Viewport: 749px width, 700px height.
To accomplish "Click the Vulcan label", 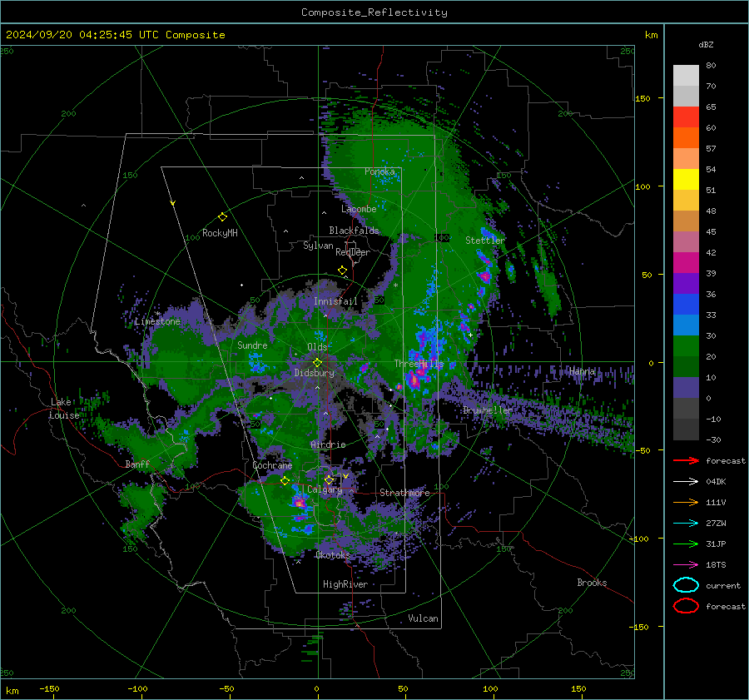I will (424, 618).
